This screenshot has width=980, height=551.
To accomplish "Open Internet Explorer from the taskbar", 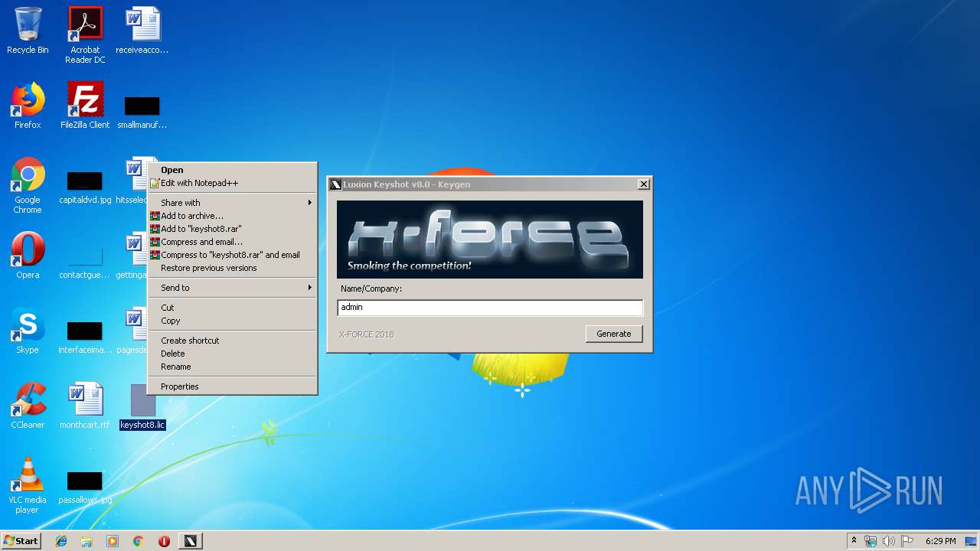I will 61,541.
